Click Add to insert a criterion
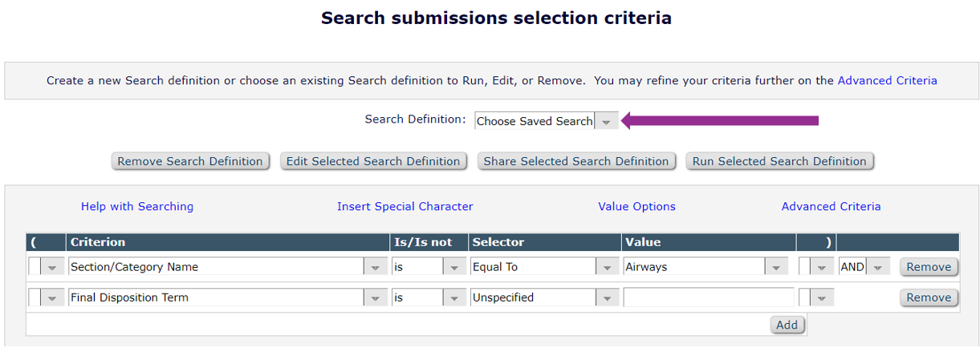 787,325
